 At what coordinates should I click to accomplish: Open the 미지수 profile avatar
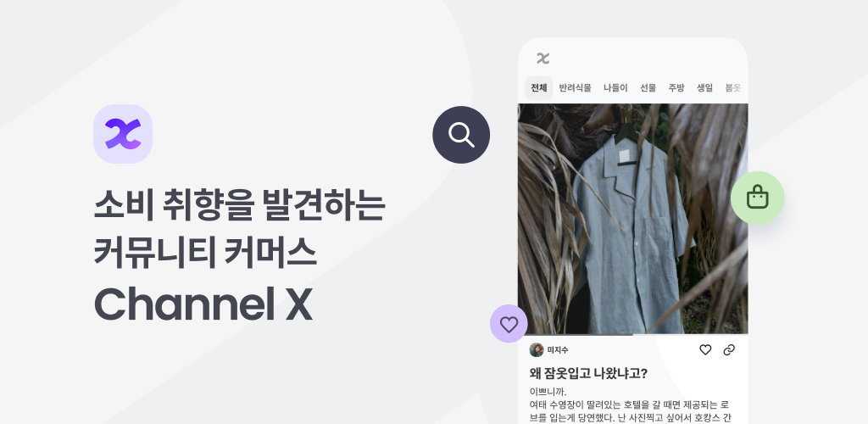coord(537,350)
